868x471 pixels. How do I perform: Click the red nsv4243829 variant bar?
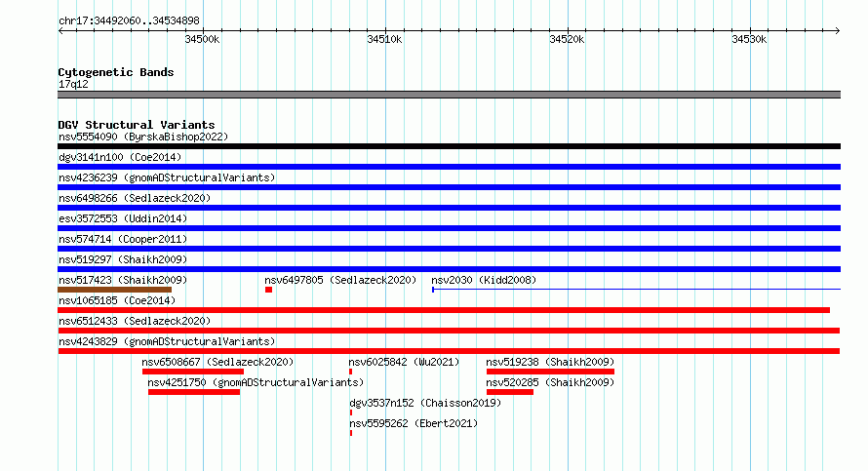coord(449,351)
